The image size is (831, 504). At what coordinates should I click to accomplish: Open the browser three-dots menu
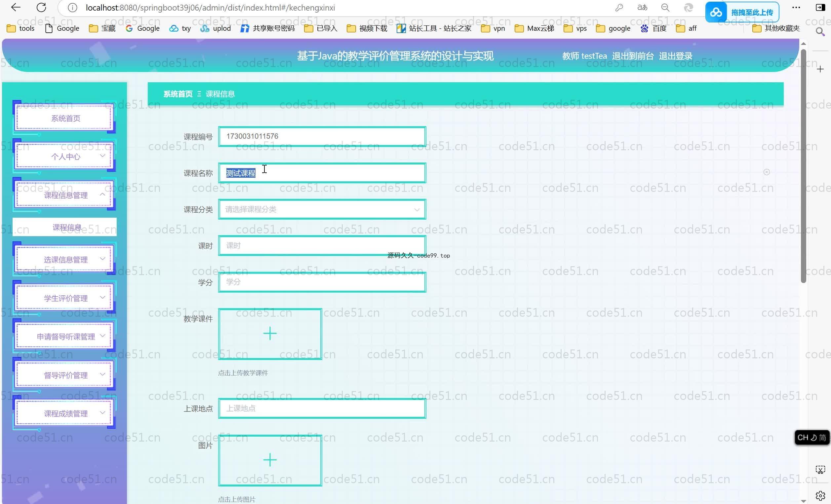(x=796, y=7)
